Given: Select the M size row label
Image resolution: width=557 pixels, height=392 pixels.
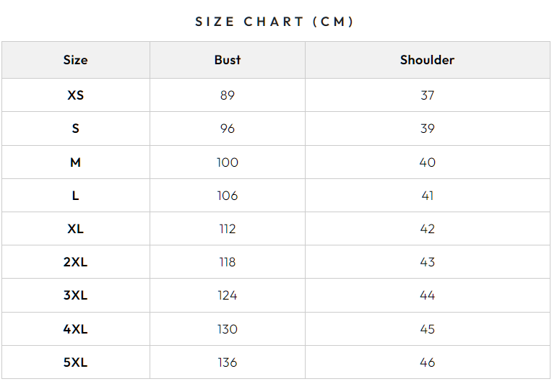Looking at the screenshot, I should (75, 162).
